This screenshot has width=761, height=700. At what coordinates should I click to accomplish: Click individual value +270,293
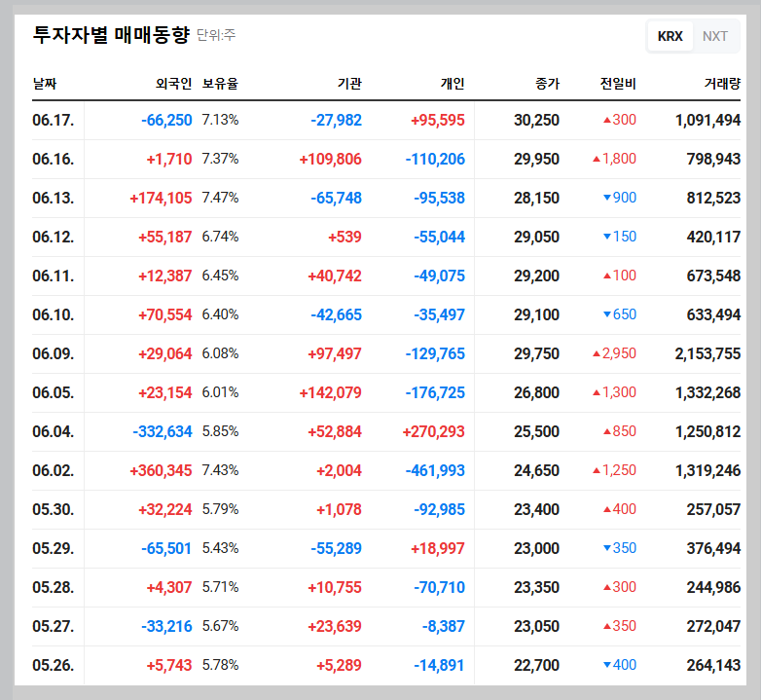[433, 431]
